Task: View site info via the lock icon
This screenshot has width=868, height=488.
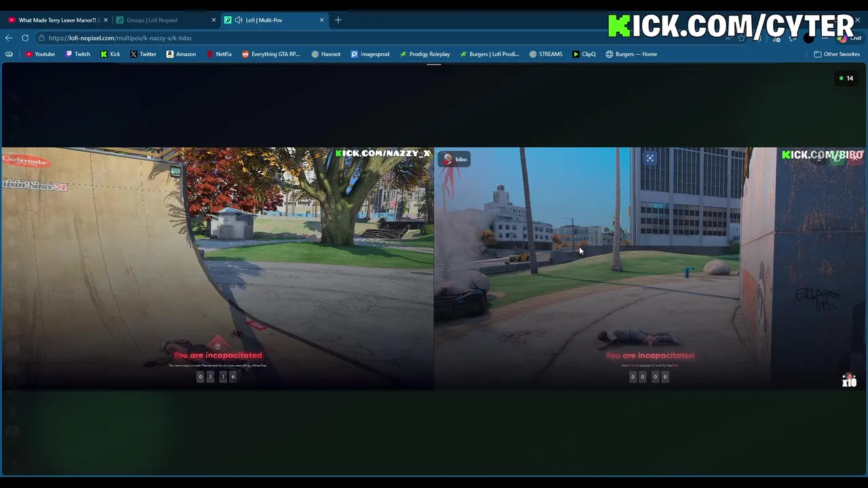Action: pyautogui.click(x=41, y=38)
